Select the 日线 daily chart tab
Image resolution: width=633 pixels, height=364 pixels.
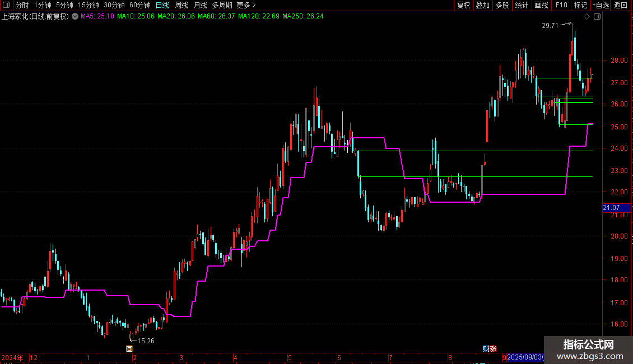pyautogui.click(x=162, y=5)
